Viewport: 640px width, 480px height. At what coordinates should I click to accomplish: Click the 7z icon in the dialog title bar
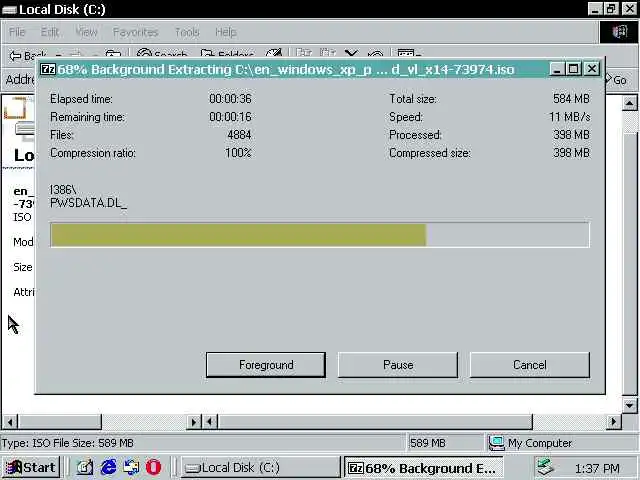tap(48, 69)
